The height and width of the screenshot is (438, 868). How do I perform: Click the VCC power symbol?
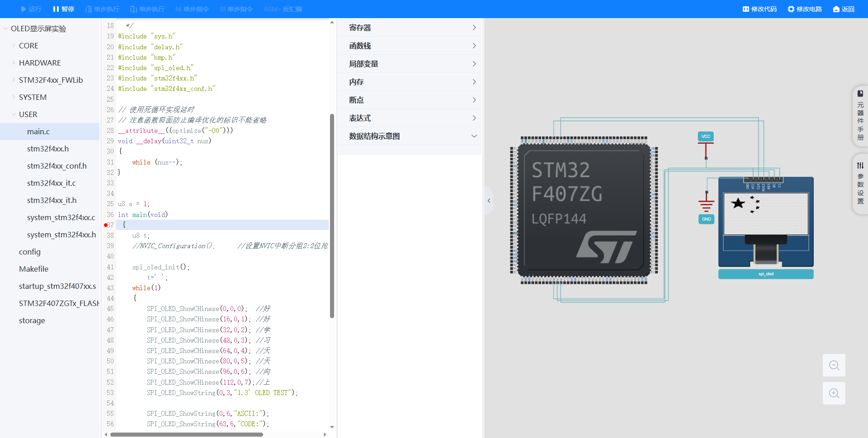(706, 137)
